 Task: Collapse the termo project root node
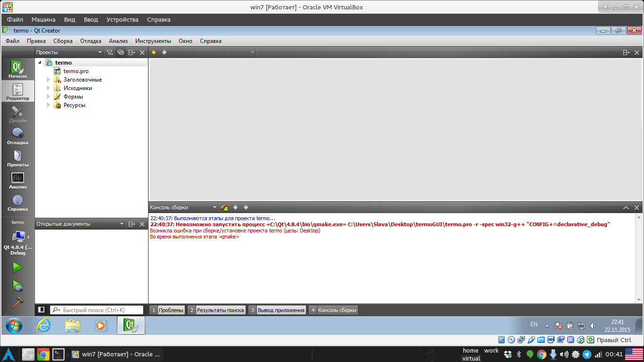pos(40,63)
